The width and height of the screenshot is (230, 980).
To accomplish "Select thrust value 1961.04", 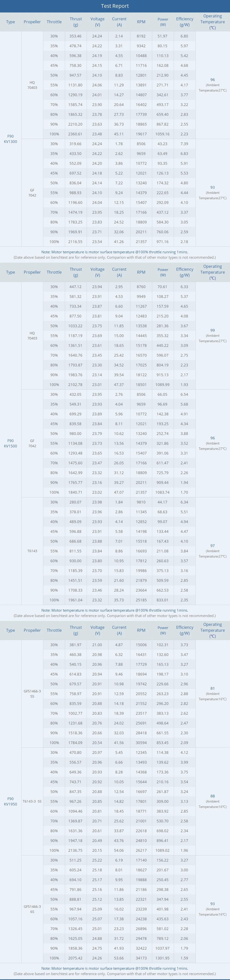I will [x=76, y=600].
